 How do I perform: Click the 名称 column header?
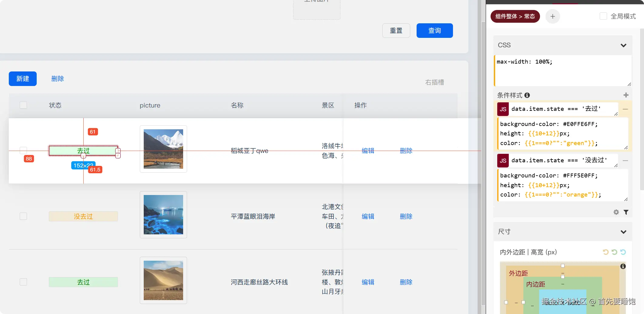pyautogui.click(x=237, y=105)
